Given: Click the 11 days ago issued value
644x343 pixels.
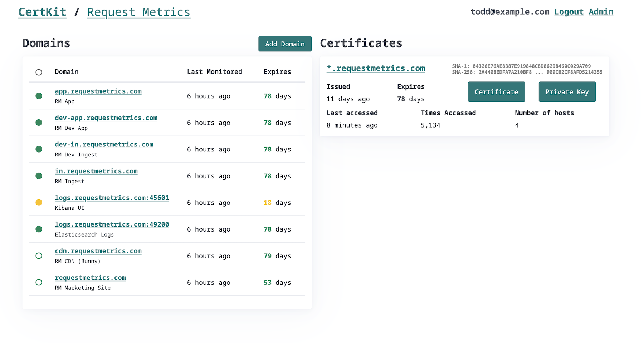Looking at the screenshot, I should coord(348,99).
